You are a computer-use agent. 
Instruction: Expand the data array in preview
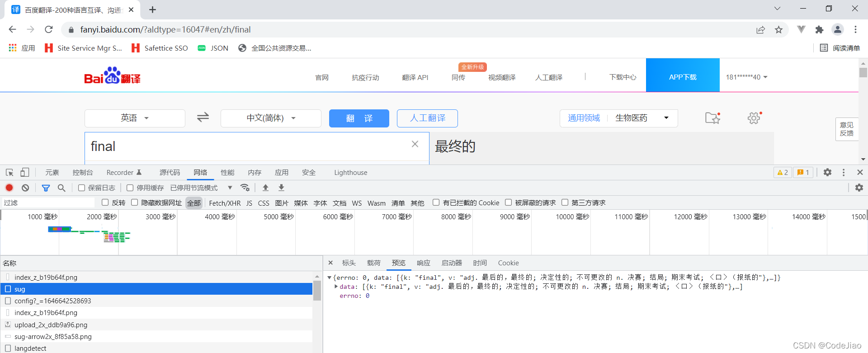(336, 287)
